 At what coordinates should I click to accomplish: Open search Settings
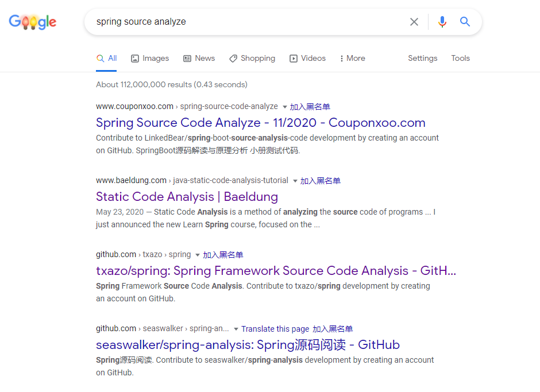click(422, 59)
